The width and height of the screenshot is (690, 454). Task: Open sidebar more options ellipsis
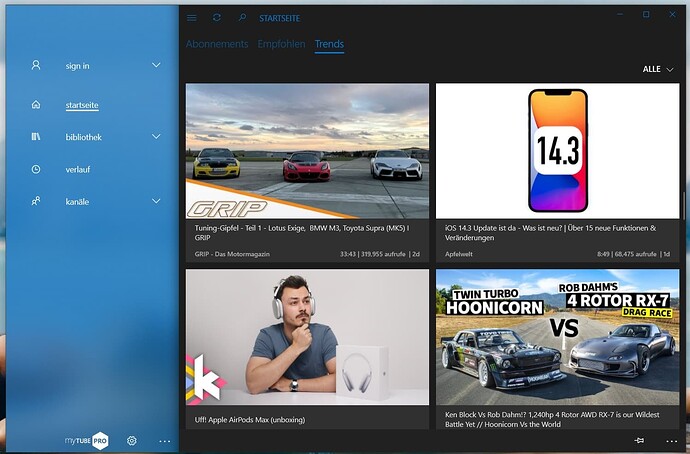pyautogui.click(x=165, y=441)
